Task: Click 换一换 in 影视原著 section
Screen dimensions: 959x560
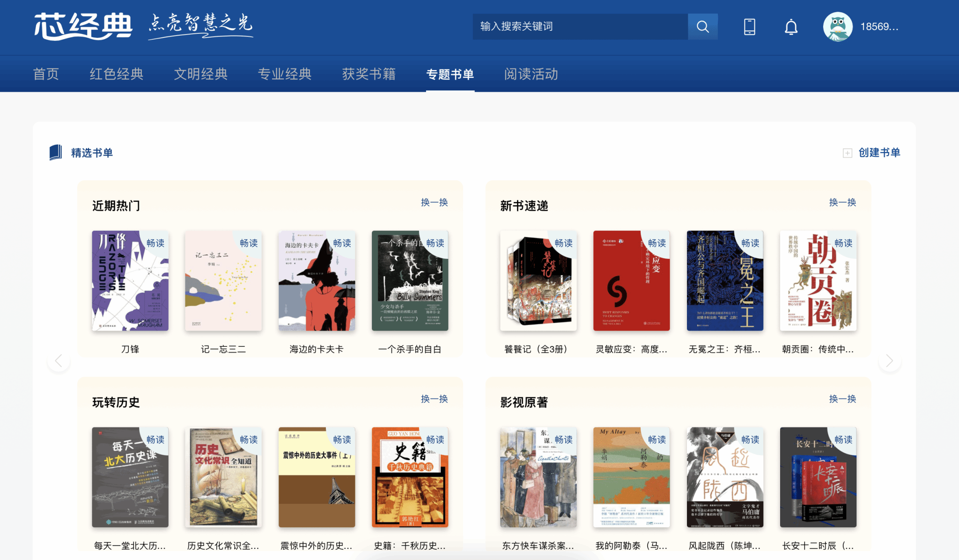Action: pyautogui.click(x=842, y=399)
